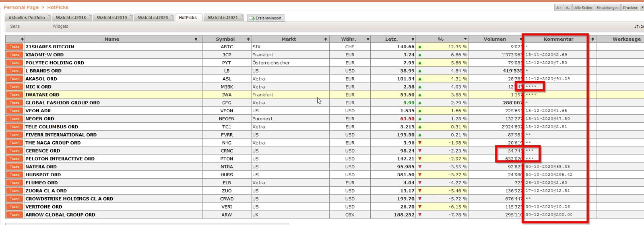The image size is (644, 225).
Task: Sort the Markt column using its arrows
Action: click(326, 39)
